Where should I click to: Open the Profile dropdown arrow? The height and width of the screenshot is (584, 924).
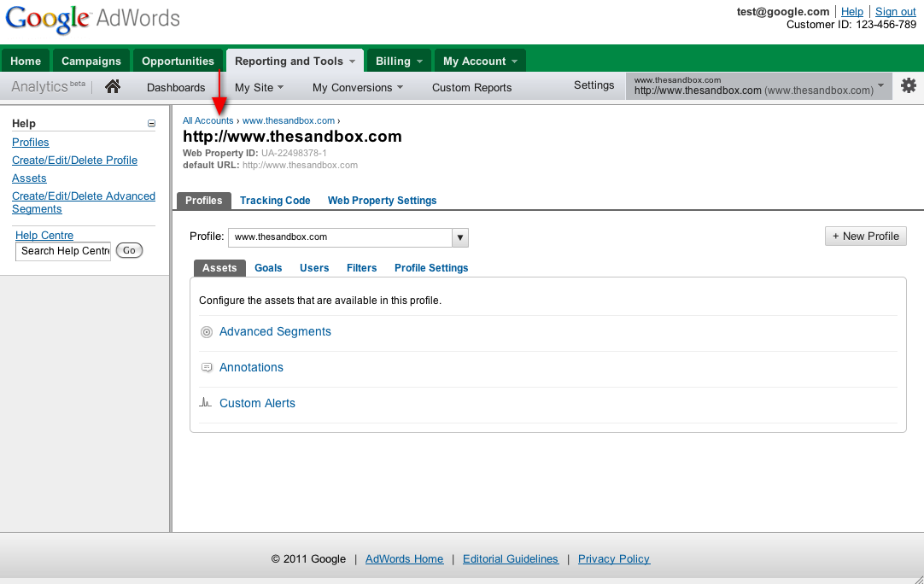tap(460, 237)
